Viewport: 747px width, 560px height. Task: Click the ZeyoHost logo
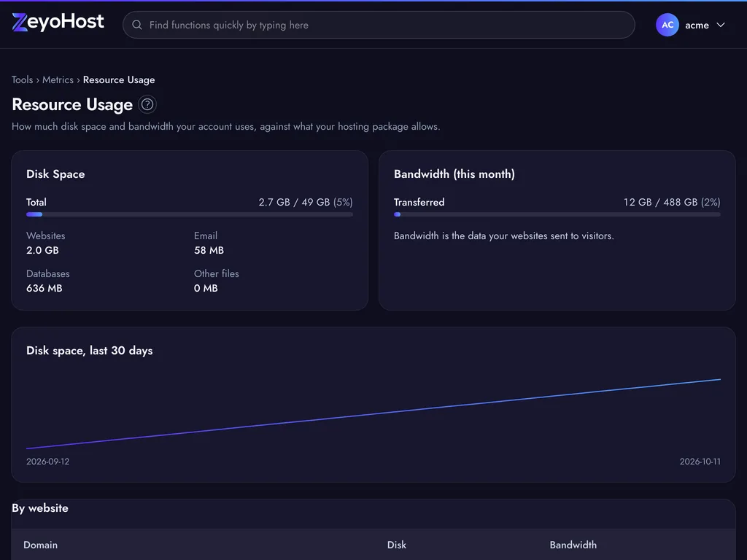pyautogui.click(x=58, y=22)
